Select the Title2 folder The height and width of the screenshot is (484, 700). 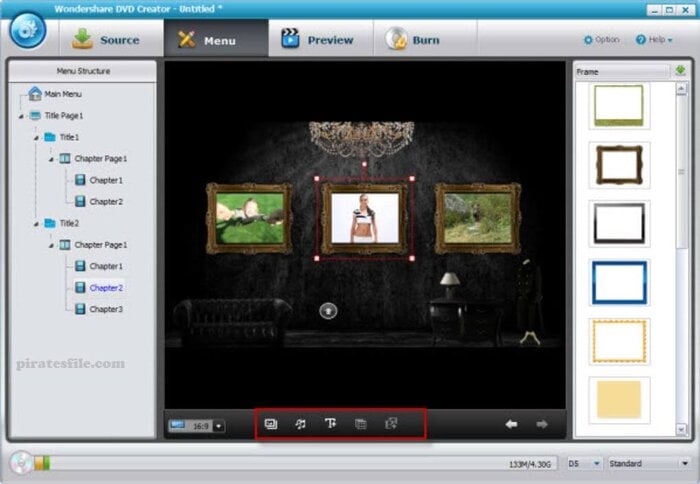tap(62, 223)
